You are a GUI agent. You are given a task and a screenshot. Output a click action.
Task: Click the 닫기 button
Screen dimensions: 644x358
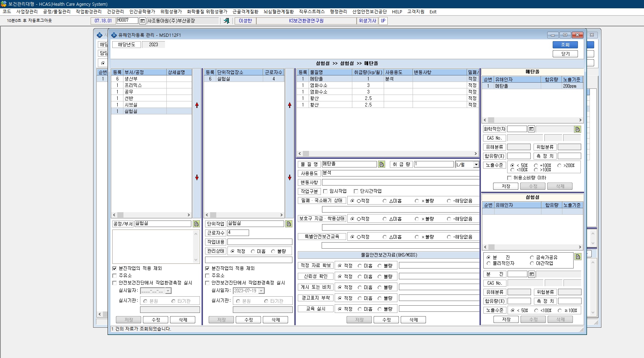(x=565, y=54)
